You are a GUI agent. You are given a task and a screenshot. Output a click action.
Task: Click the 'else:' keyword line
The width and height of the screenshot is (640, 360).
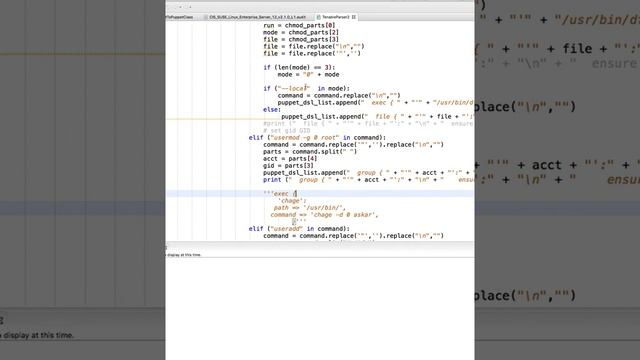click(x=272, y=109)
